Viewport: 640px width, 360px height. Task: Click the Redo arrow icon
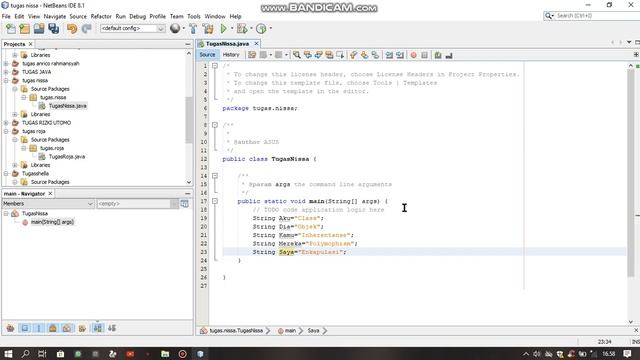(x=86, y=29)
